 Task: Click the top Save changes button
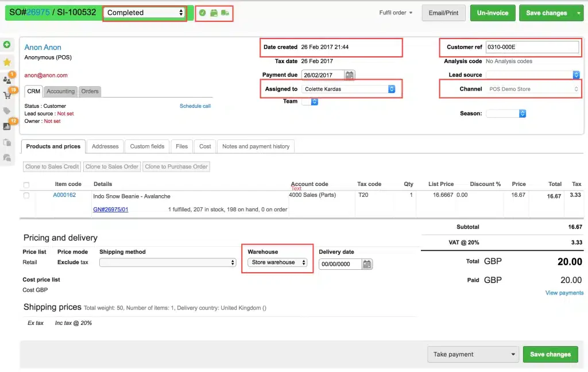click(547, 13)
